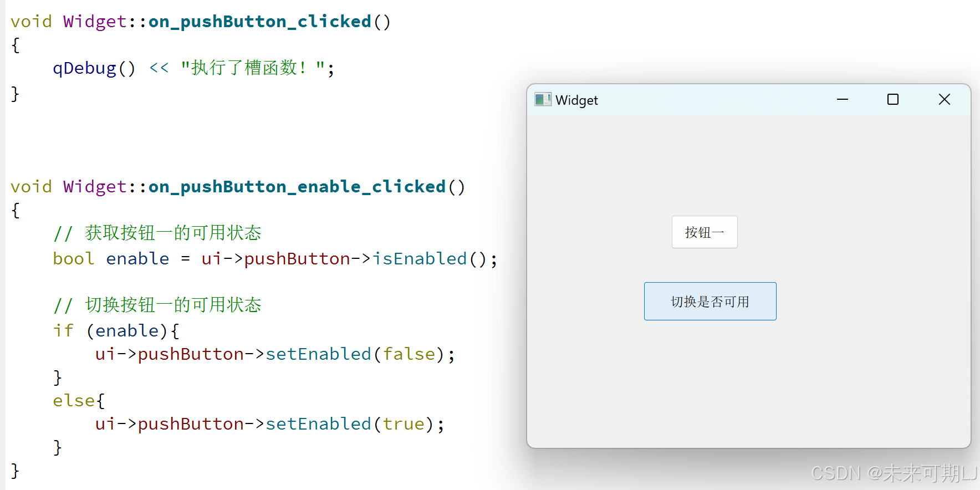This screenshot has height=490, width=980.
Task: Click the qDebug() call in code
Action: (94, 68)
